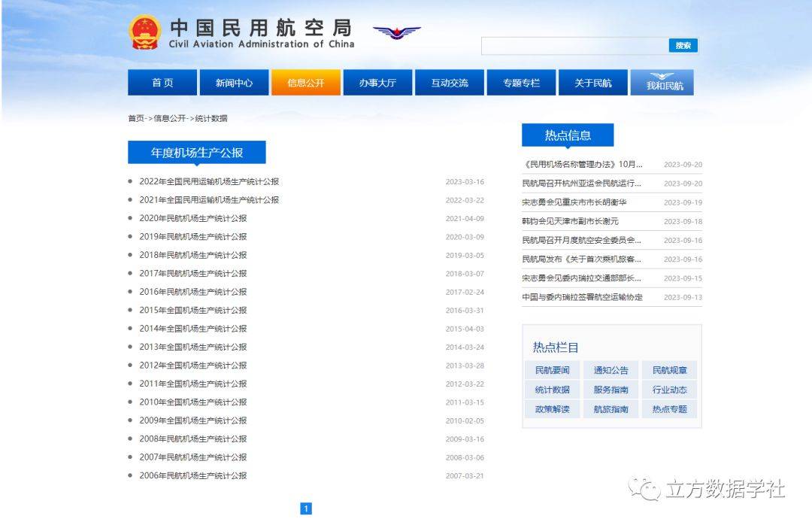Click 信息公开 in the breadcrumb

pos(169,118)
